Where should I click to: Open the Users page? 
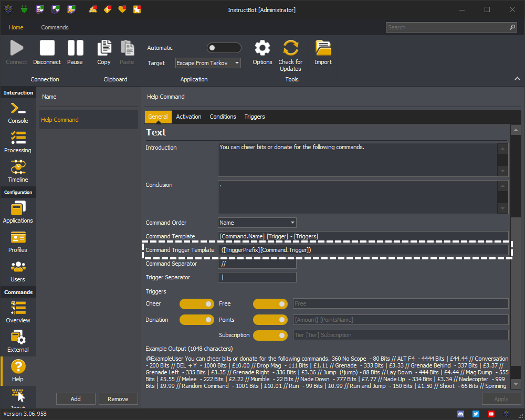tap(18, 271)
